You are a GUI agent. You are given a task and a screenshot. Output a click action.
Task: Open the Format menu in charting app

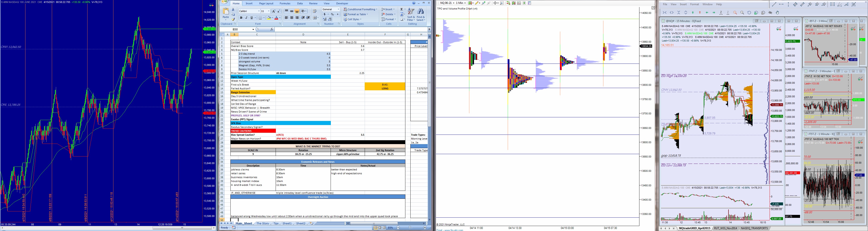pos(694,4)
